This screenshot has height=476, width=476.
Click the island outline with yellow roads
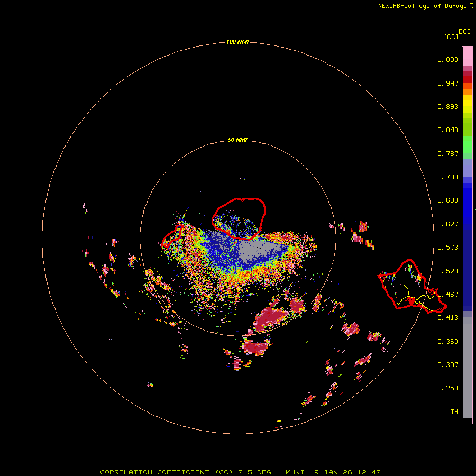[411, 286]
